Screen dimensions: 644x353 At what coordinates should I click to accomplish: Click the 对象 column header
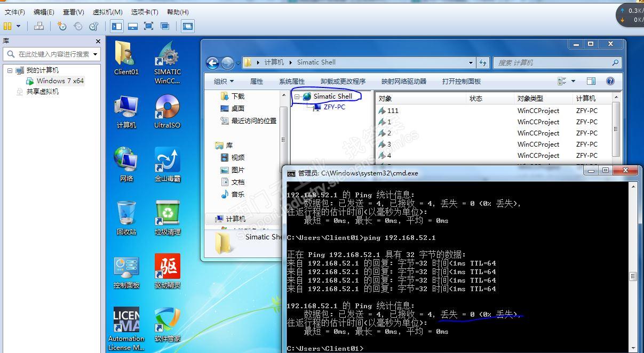tap(421, 99)
